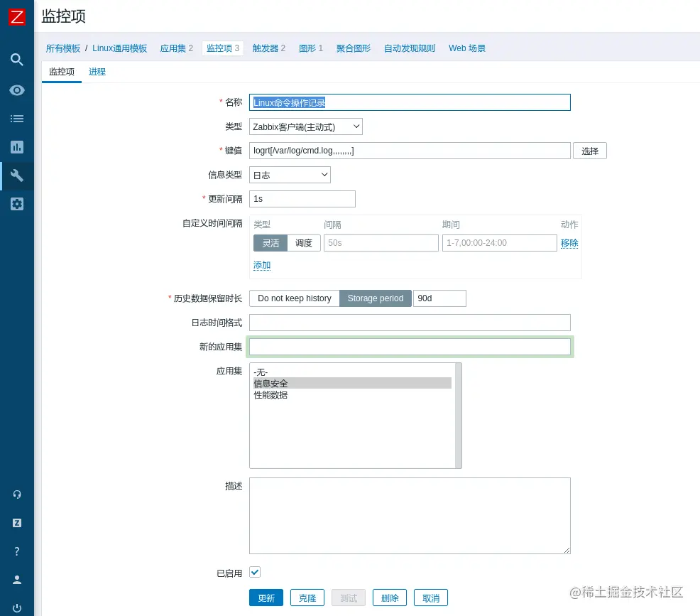The width and height of the screenshot is (700, 616).
Task: Click the 克隆 button
Action: click(307, 598)
